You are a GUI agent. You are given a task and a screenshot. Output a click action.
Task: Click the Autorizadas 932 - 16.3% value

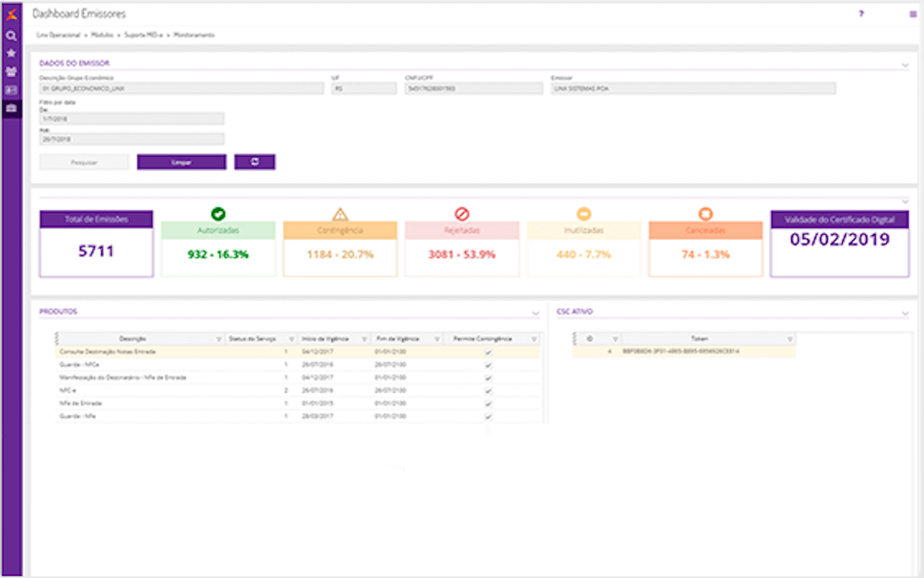(x=218, y=254)
